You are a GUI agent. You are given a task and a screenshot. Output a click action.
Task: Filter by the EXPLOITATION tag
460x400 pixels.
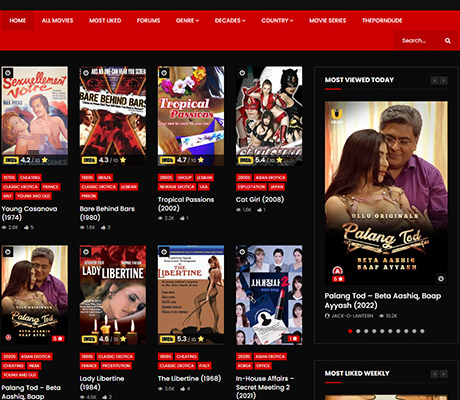pos(251,187)
